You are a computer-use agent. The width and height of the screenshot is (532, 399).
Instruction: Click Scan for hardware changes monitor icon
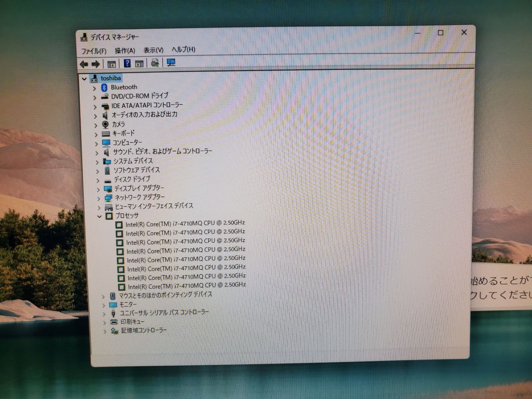coord(171,63)
